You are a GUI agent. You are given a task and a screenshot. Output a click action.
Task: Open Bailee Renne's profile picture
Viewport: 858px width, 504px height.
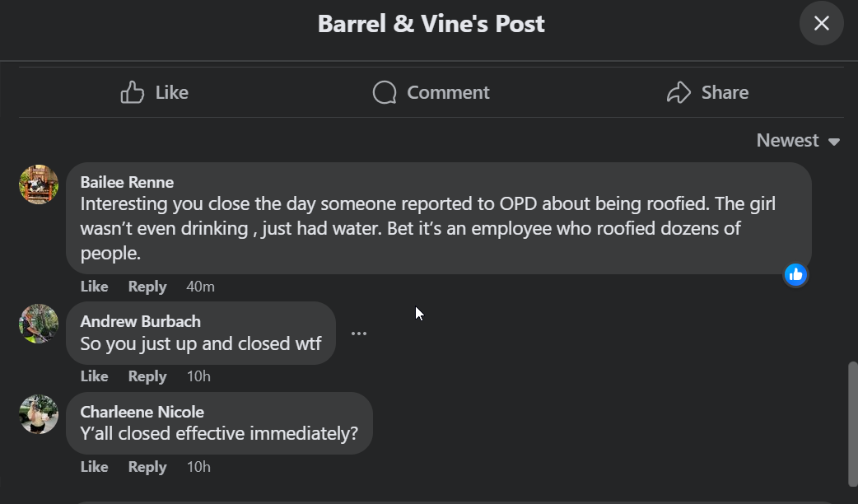coord(39,184)
